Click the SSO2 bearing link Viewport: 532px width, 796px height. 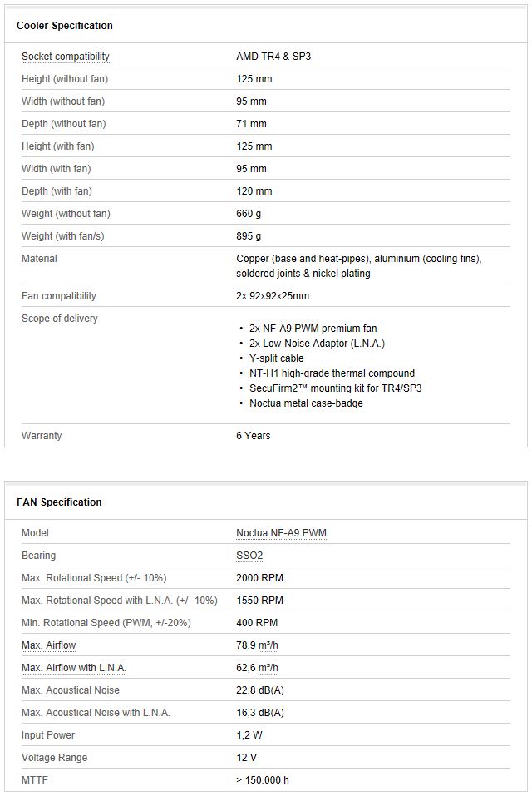(x=249, y=556)
